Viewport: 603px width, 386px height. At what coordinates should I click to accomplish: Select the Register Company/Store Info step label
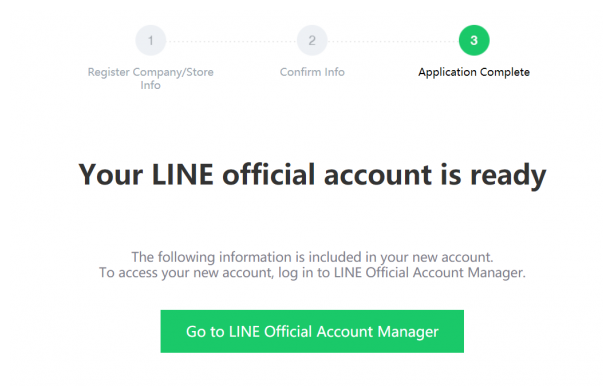coord(150,78)
